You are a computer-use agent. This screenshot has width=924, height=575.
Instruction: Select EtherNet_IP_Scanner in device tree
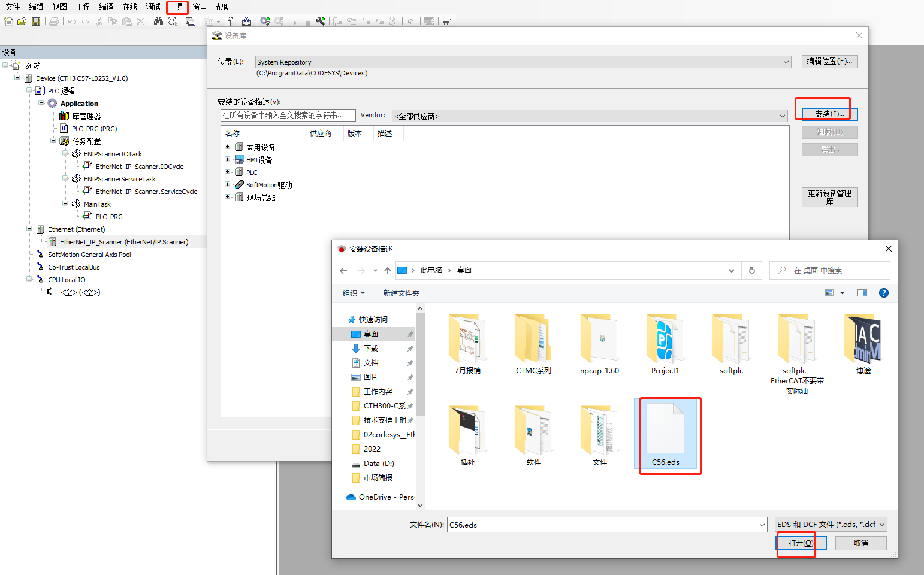point(123,242)
